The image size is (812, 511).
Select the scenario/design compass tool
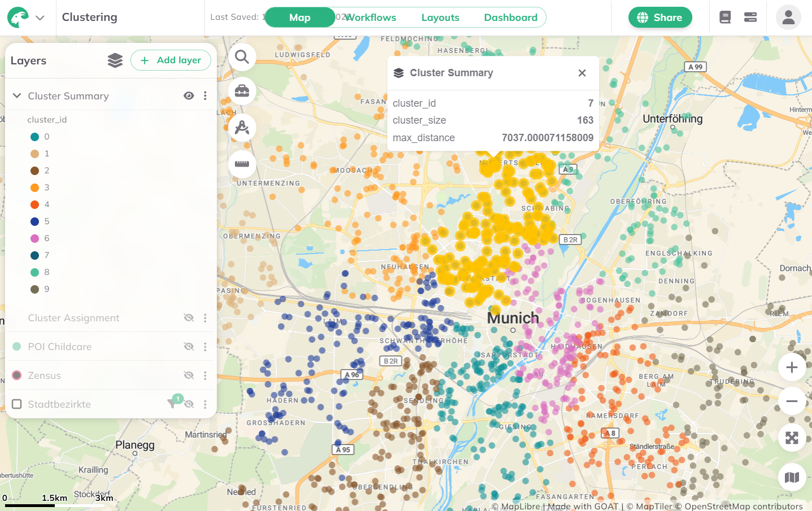tap(242, 127)
